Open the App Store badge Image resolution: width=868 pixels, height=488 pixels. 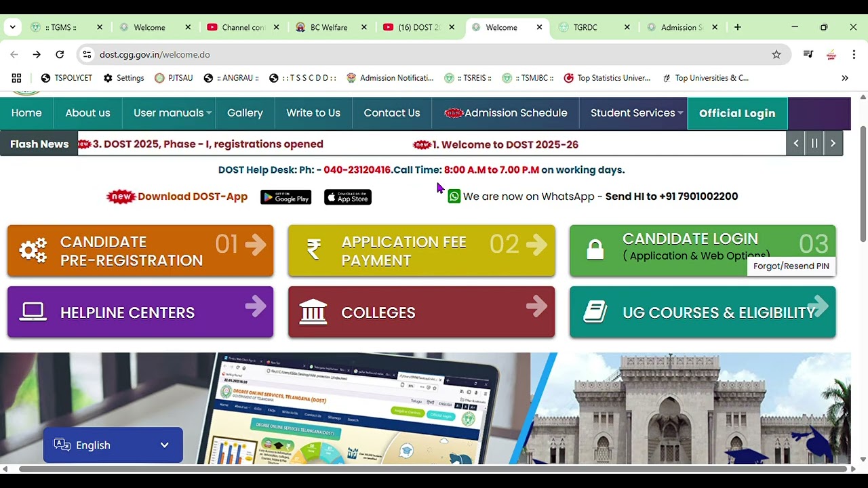(x=347, y=197)
